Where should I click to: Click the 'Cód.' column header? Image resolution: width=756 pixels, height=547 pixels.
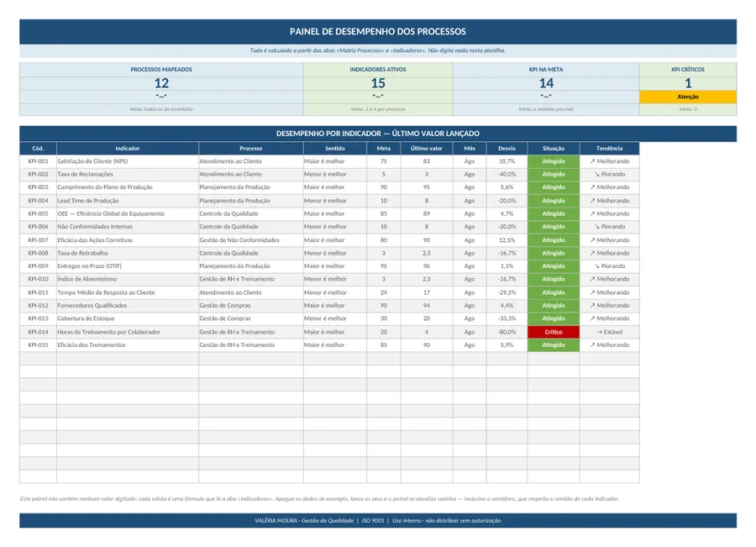click(38, 148)
